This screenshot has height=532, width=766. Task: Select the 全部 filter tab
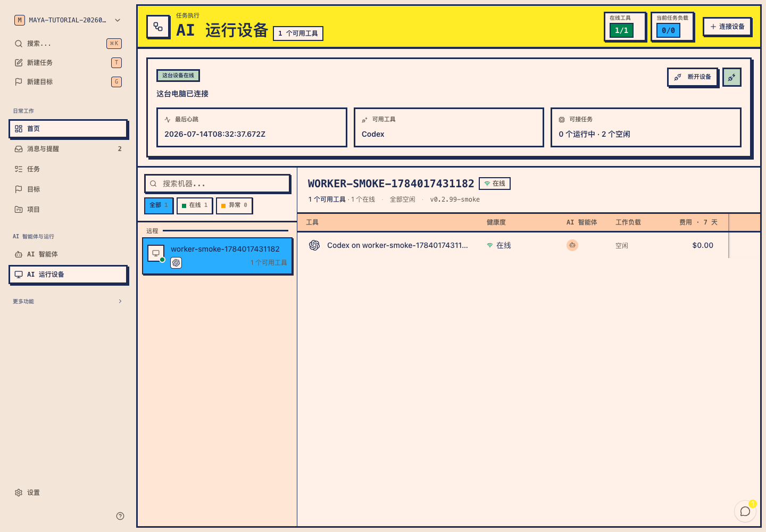point(159,205)
